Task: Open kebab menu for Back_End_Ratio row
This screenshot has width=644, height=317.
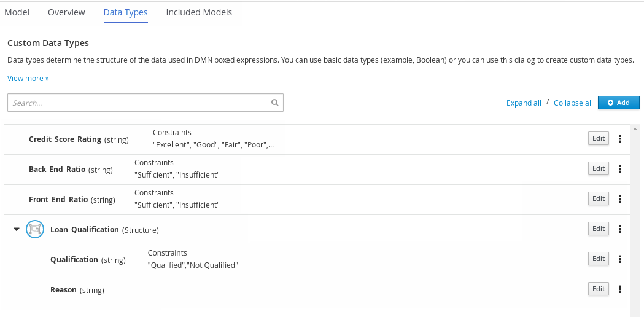Action: pyautogui.click(x=620, y=169)
